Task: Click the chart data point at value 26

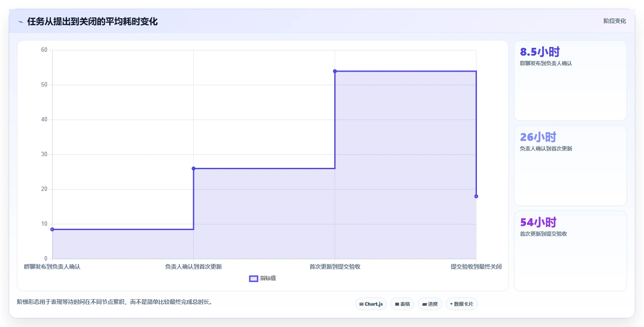Action: [x=194, y=168]
